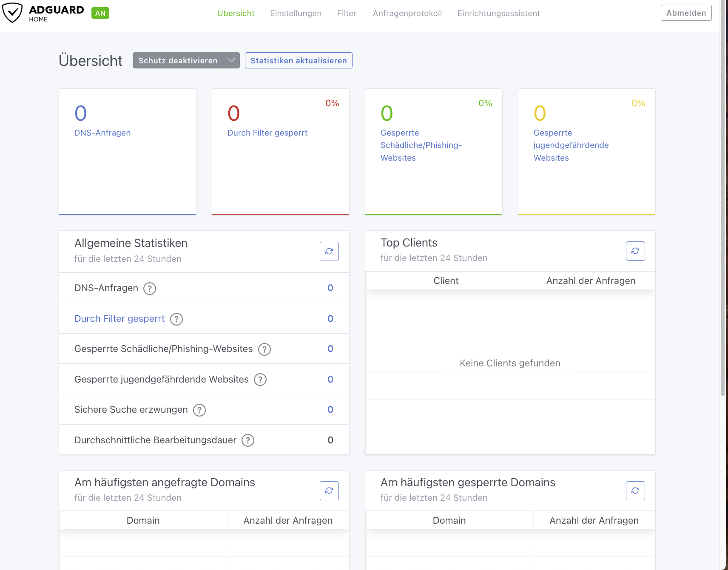The height and width of the screenshot is (570, 728).
Task: Go to the Anfragenprotokoll tab
Action: click(x=407, y=13)
